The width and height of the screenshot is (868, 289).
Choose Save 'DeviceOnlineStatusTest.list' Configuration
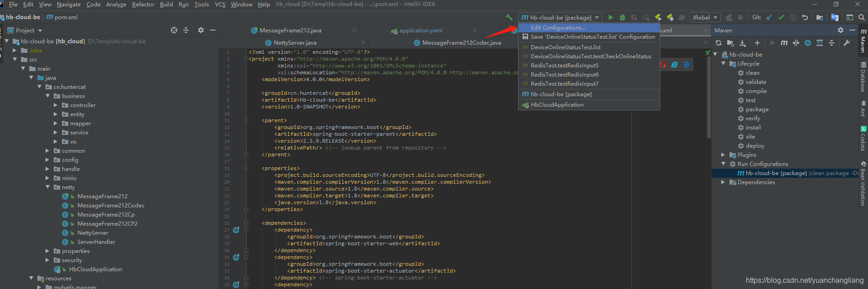tap(589, 37)
